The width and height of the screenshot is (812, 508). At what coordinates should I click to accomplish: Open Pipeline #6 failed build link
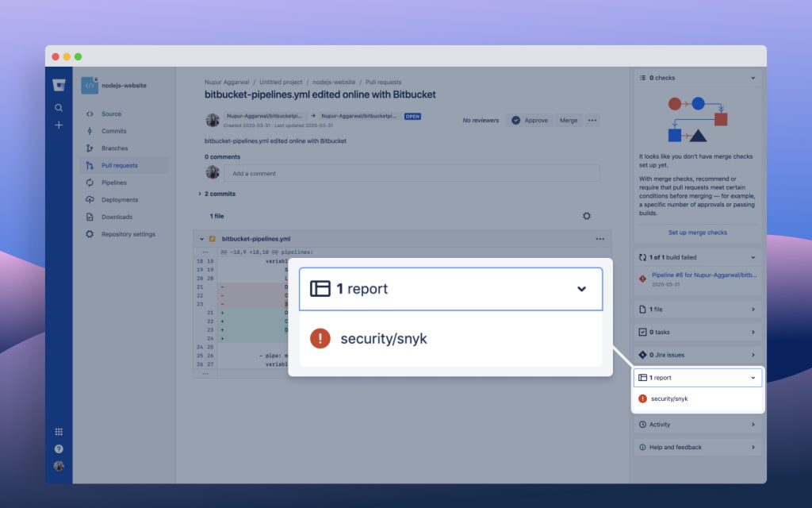point(704,275)
